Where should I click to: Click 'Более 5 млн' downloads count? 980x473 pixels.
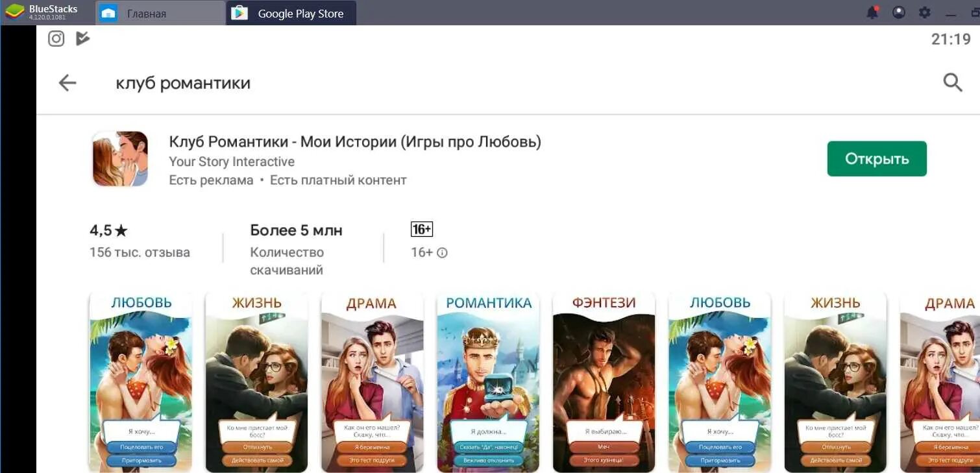click(296, 230)
